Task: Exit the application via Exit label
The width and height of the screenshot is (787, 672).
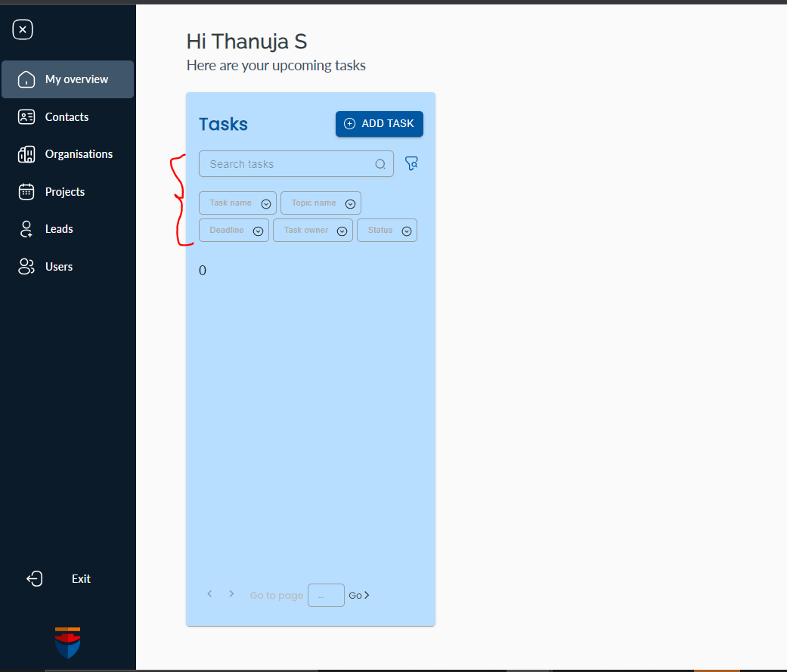Action: point(81,579)
